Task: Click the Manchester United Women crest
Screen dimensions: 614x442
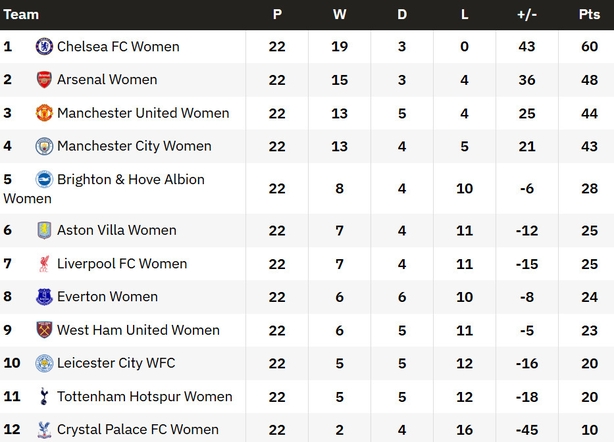Action: point(44,113)
